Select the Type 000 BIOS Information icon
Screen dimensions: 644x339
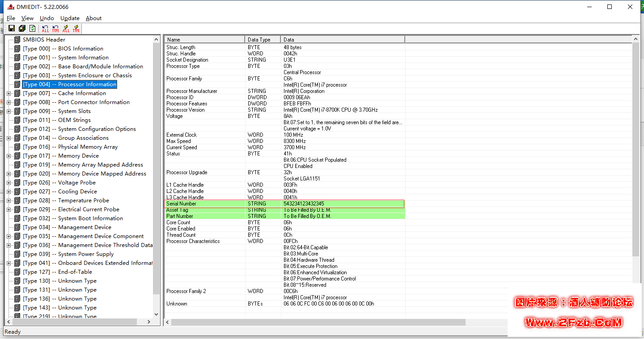coord(17,49)
